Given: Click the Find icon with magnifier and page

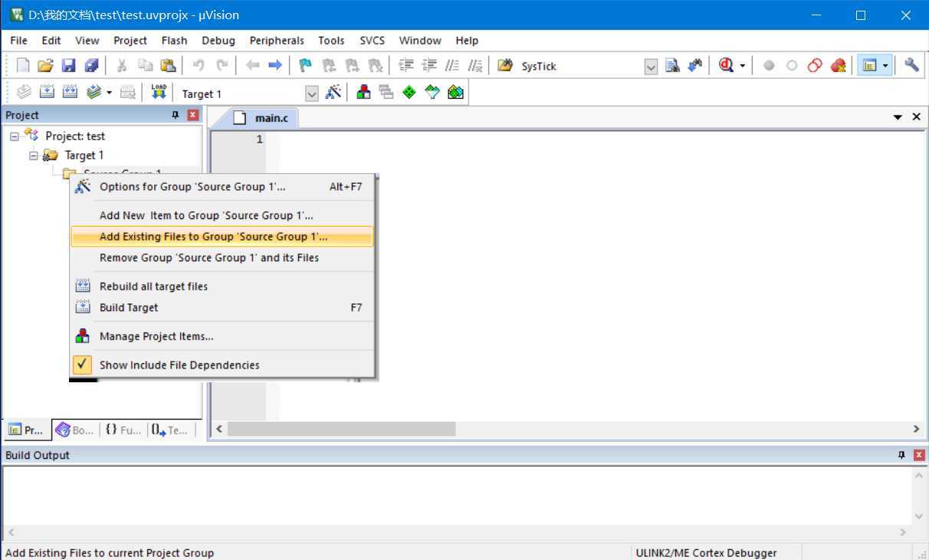Looking at the screenshot, I should click(x=672, y=66).
